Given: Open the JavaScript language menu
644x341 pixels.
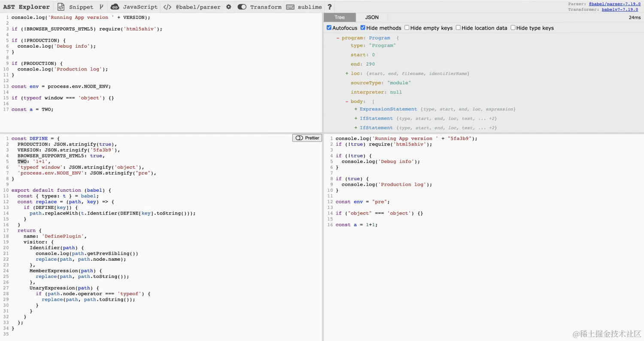Looking at the screenshot, I should [x=134, y=7].
